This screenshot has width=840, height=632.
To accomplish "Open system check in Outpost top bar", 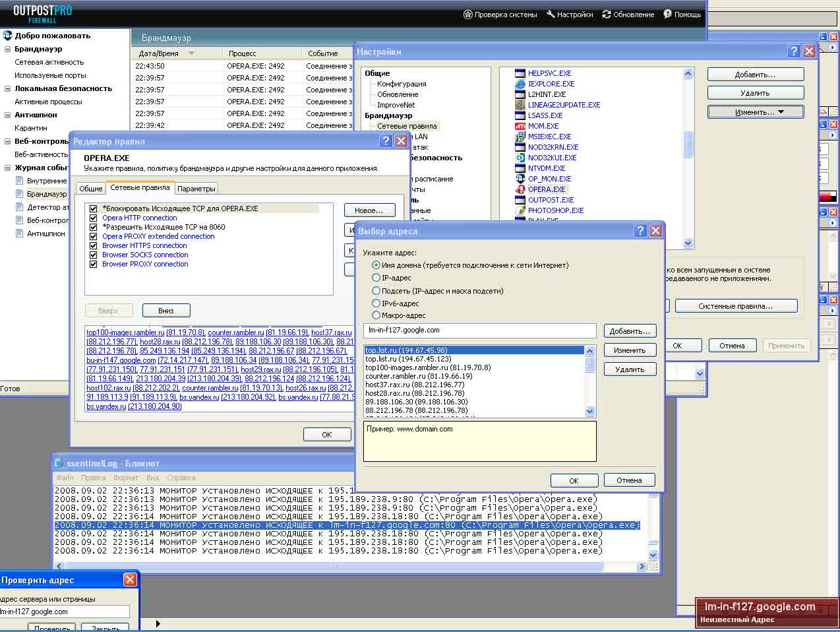I will [x=500, y=15].
